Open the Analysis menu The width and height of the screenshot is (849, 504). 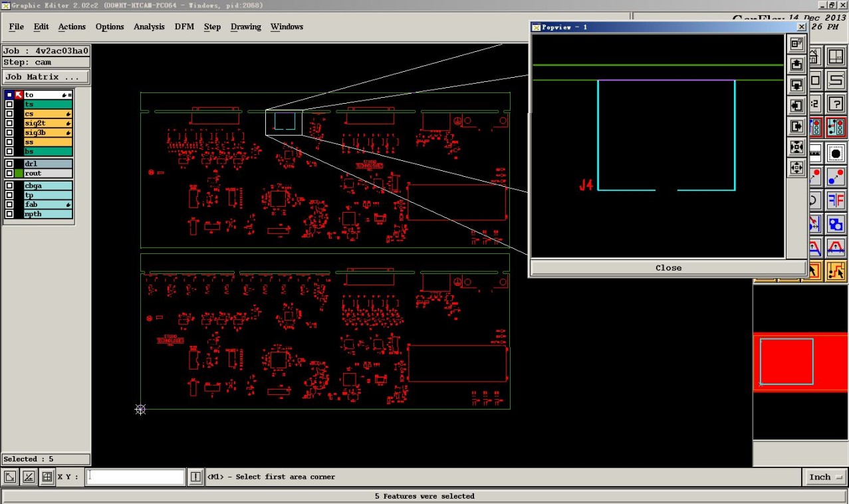[149, 27]
